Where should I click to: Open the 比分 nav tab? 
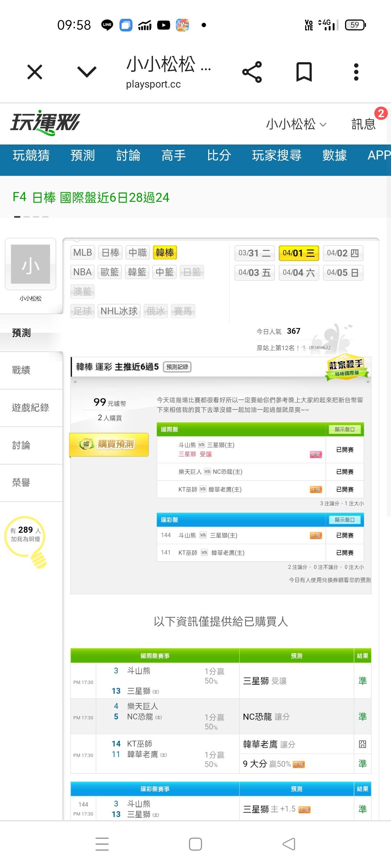click(x=219, y=155)
